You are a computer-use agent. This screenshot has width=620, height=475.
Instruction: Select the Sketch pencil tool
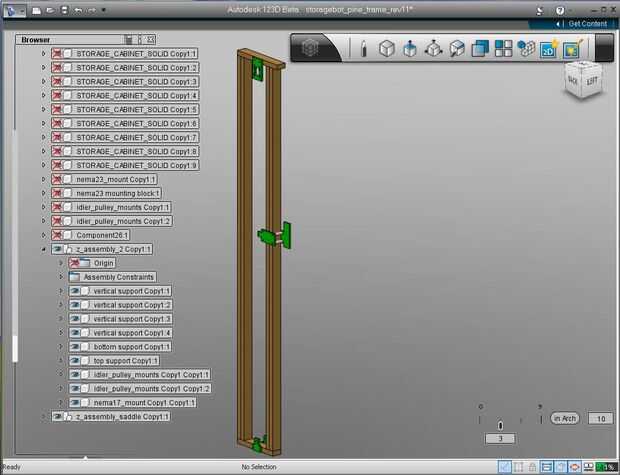click(x=364, y=49)
